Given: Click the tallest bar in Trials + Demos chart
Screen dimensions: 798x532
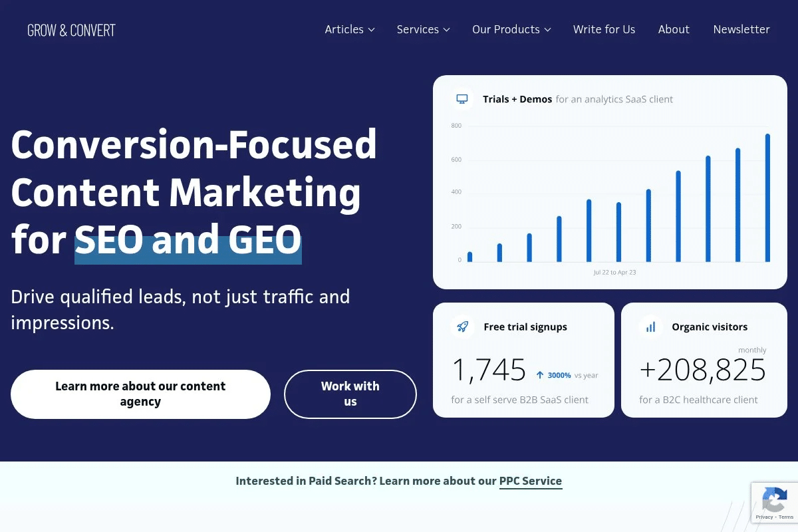Looking at the screenshot, I should coord(767,198).
